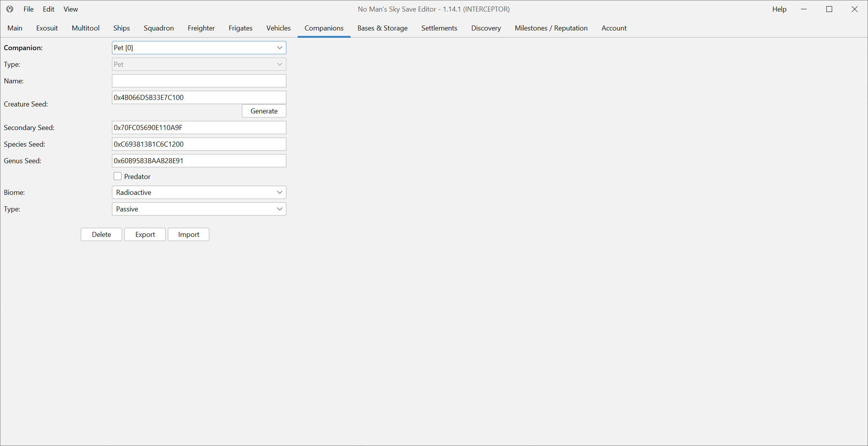Focus the Secondary Seed input field
Screen dimensions: 868x446
tap(199, 128)
